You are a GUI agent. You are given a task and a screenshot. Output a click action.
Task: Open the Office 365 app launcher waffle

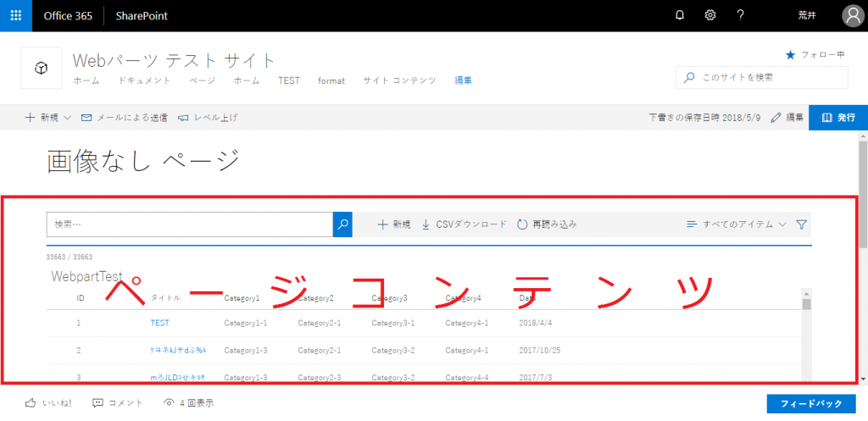(16, 15)
